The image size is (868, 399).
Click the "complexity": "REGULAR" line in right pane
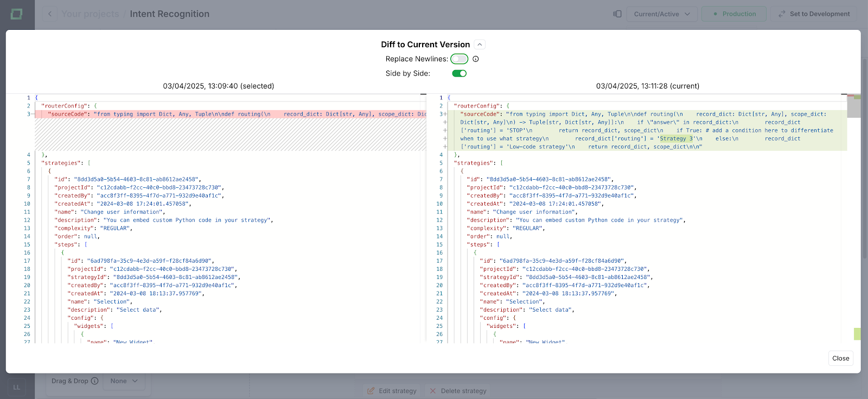pyautogui.click(x=506, y=229)
